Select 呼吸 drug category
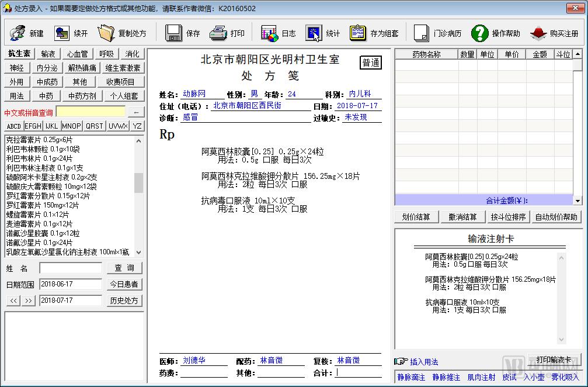Viewport: 588px width, 387px height. pos(106,54)
